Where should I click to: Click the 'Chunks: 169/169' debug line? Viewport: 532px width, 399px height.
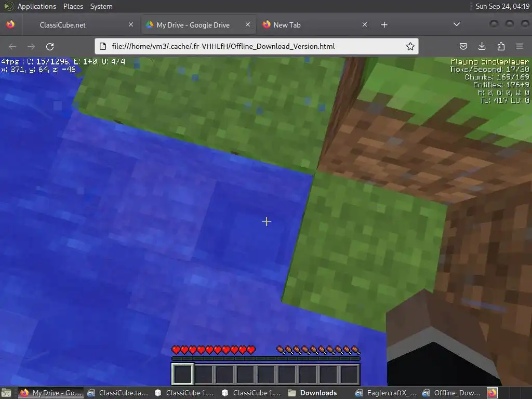(x=497, y=77)
